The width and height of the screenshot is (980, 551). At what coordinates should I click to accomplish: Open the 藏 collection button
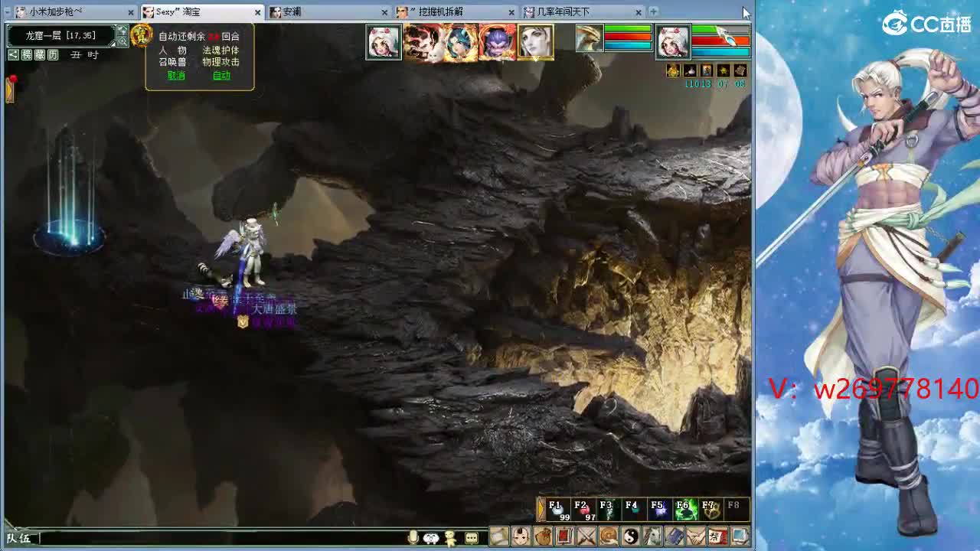[40, 54]
